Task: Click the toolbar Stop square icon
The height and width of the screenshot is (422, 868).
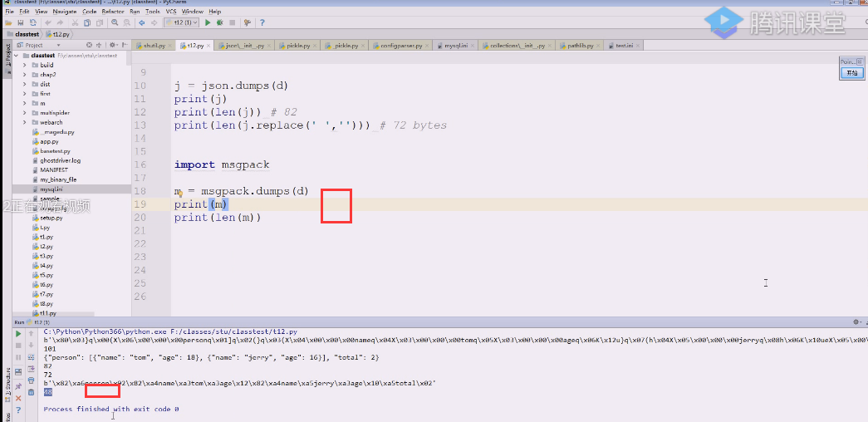Action: click(232, 22)
